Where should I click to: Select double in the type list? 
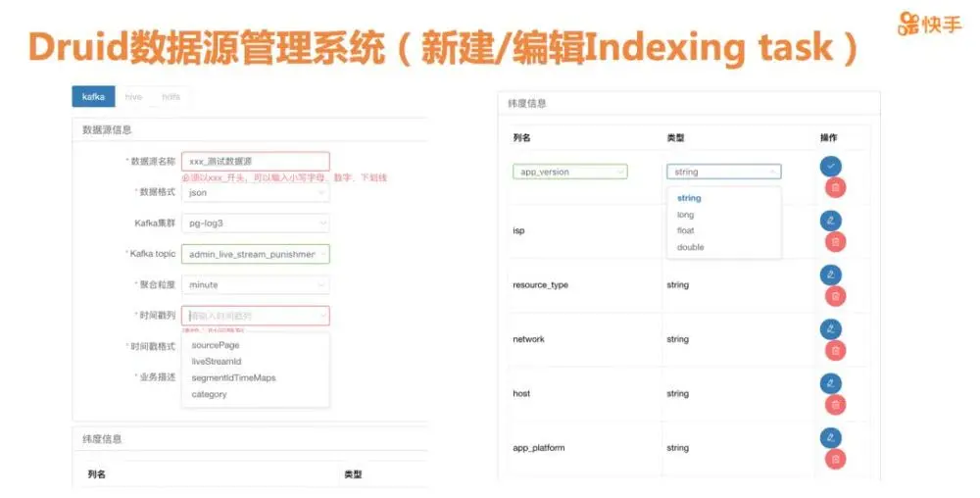coord(724,247)
